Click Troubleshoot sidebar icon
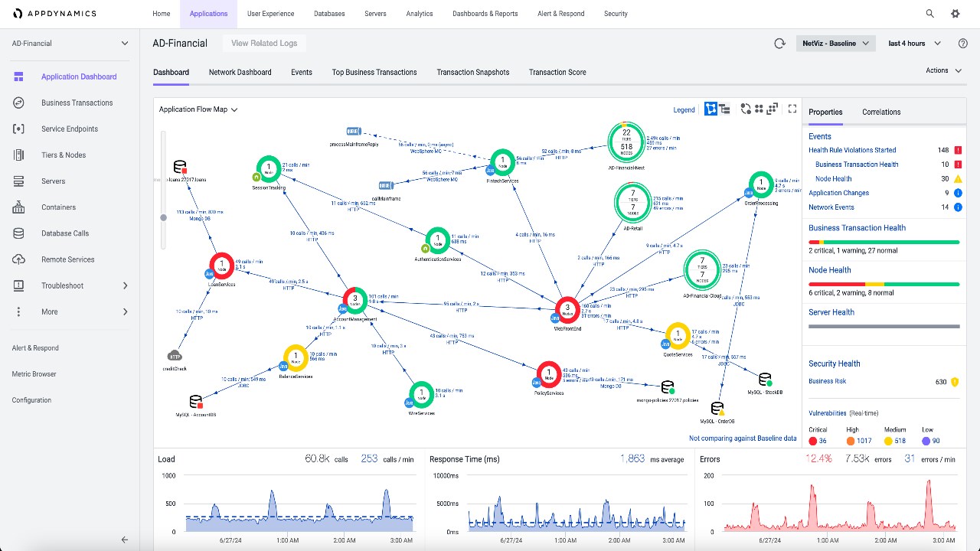 click(x=19, y=285)
